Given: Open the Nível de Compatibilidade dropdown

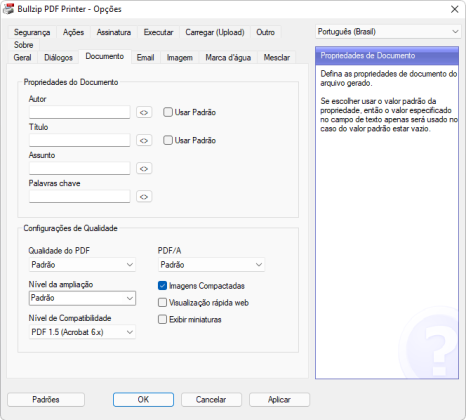Looking at the screenshot, I should click(82, 332).
